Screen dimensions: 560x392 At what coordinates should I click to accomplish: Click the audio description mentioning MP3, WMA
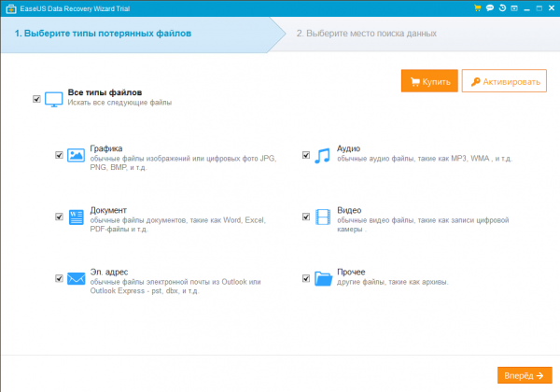tap(425, 159)
